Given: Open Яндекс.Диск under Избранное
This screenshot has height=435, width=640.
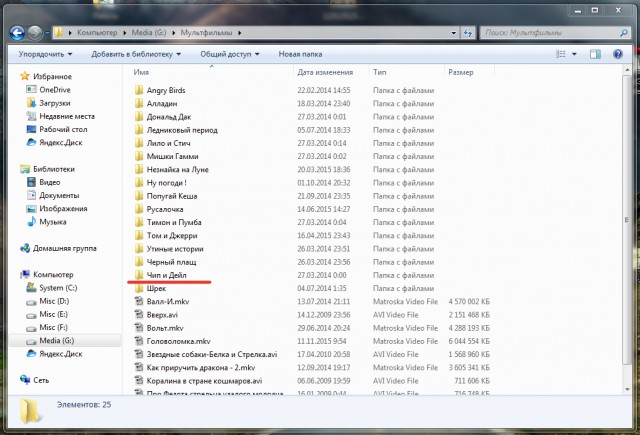Looking at the screenshot, I should pyautogui.click(x=61, y=142).
